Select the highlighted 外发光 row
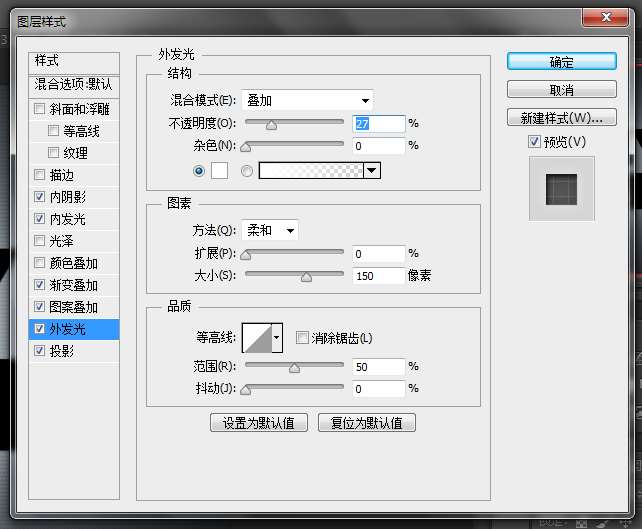The image size is (642, 529). [x=74, y=329]
